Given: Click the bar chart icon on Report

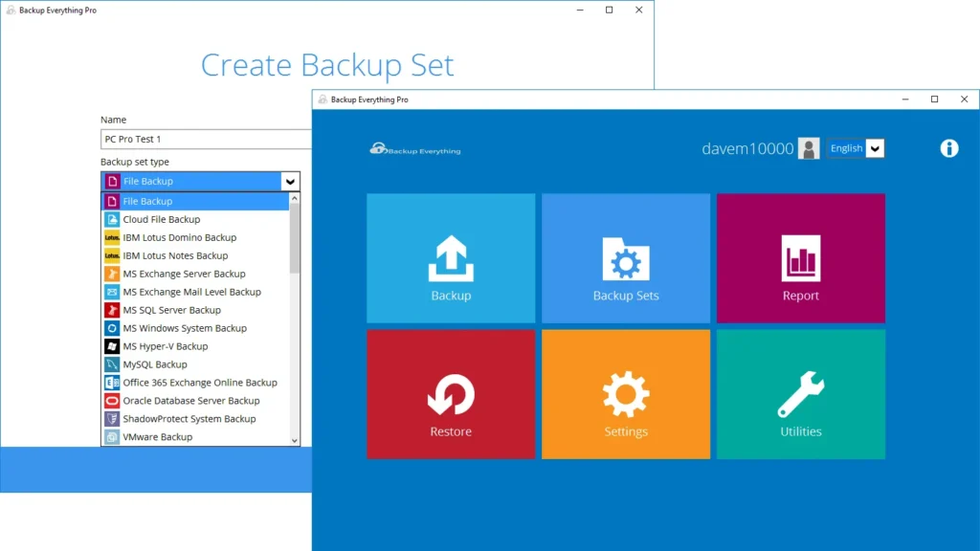Looking at the screenshot, I should coord(801,258).
